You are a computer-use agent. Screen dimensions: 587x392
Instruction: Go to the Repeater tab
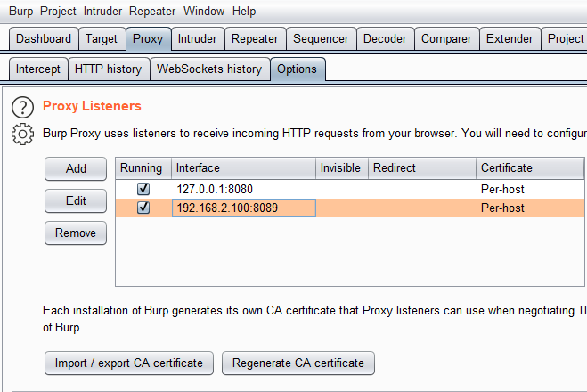[255, 38]
